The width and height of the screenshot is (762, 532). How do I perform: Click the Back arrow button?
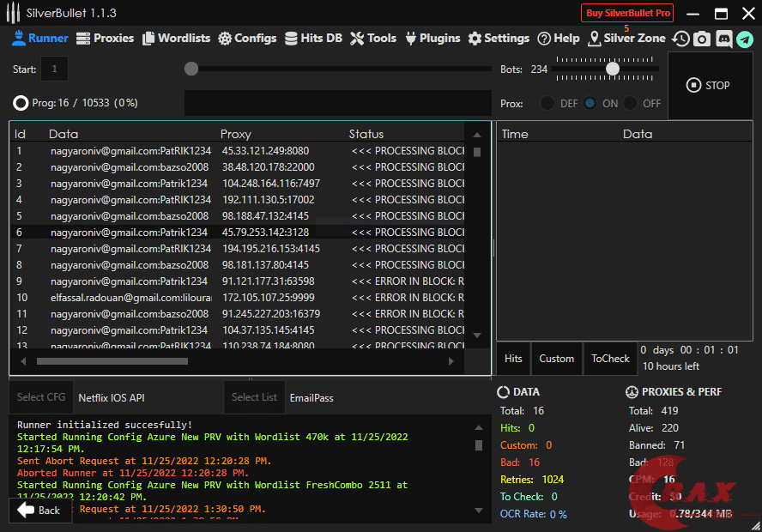click(39, 510)
